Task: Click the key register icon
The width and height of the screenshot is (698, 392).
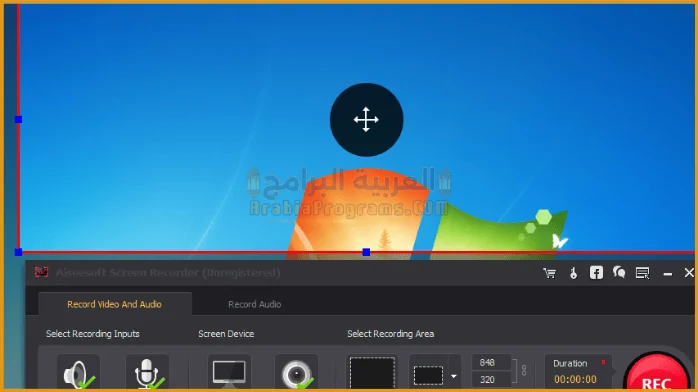Action: [573, 273]
